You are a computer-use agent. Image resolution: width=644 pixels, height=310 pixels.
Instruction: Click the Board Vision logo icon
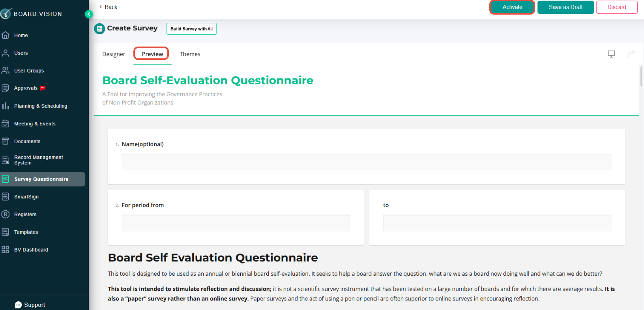pos(6,13)
